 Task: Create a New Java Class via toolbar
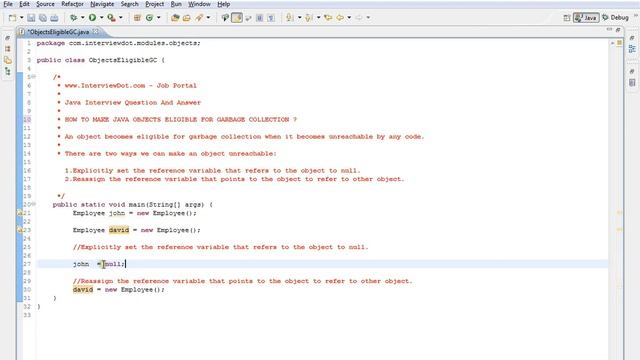(149, 18)
